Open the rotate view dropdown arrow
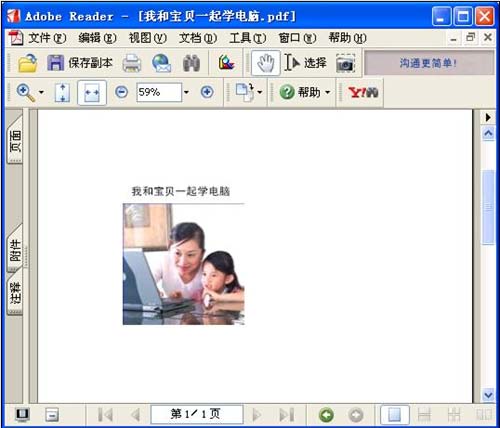500x428 pixels. [x=260, y=92]
